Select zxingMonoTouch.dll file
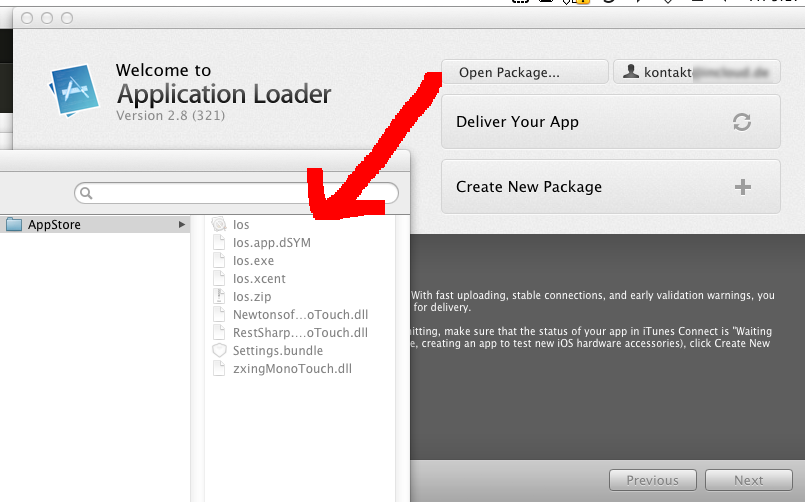Viewport: 805px width, 502px height. 291,369
